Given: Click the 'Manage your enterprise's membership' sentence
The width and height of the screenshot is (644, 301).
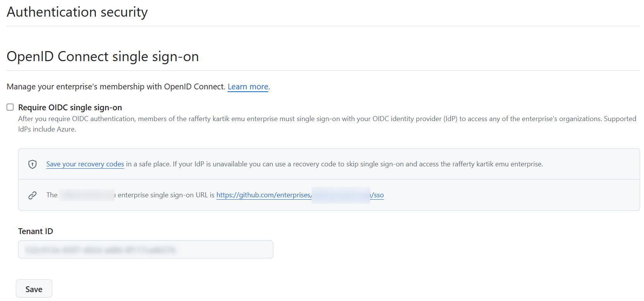Looking at the screenshot, I should [116, 87].
